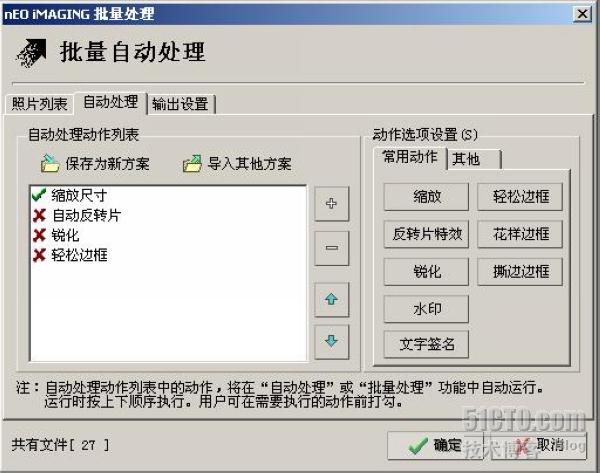Click the plus icon to add action
600x473 pixels.
[331, 204]
